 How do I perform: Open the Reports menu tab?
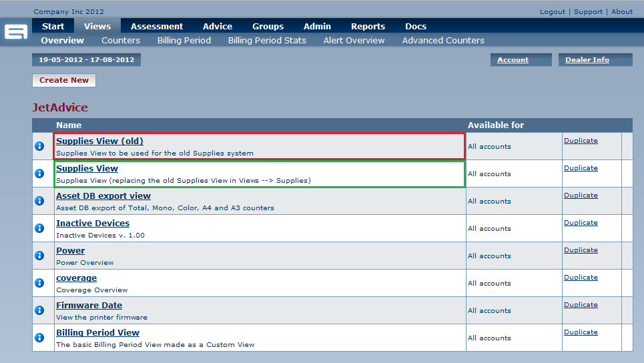pos(368,27)
